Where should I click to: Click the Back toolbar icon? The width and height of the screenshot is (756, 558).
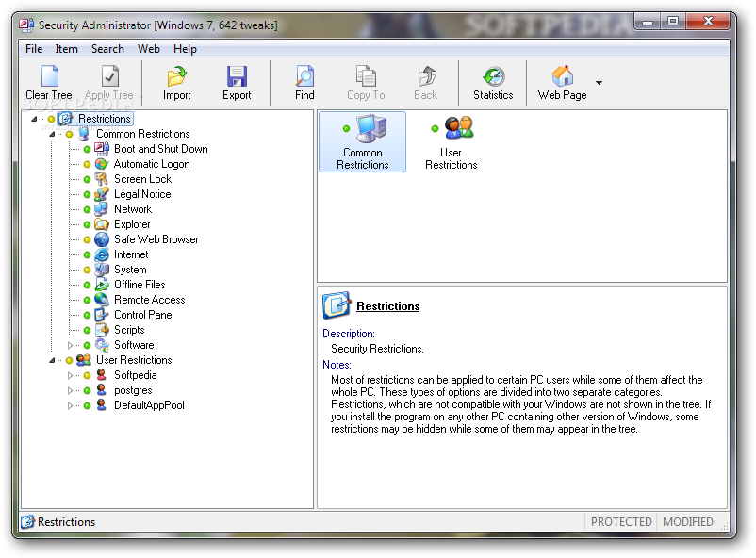point(426,76)
